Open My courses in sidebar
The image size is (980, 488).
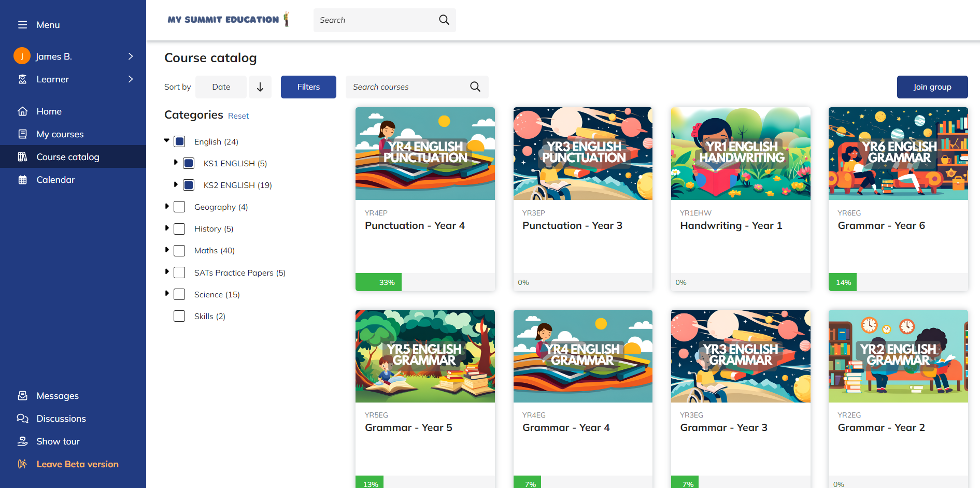pyautogui.click(x=73, y=134)
